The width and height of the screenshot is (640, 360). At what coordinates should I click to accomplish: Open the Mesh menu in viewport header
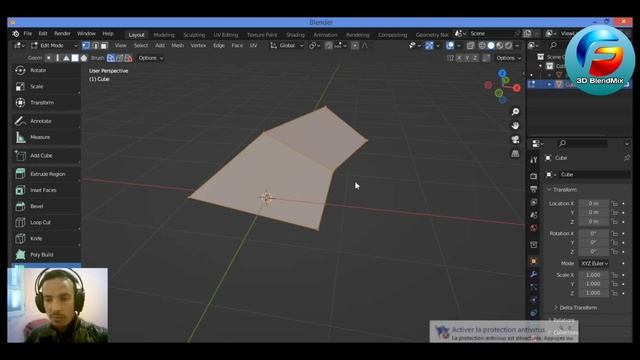coord(178,46)
